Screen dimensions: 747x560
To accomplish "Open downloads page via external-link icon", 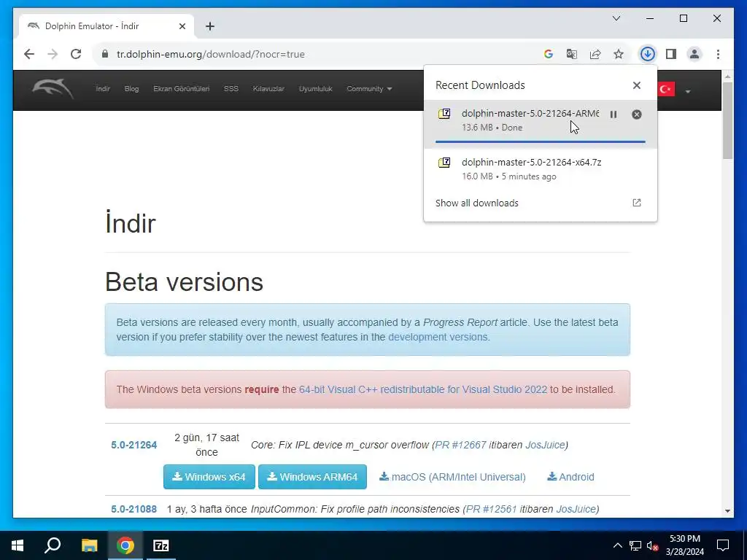I will point(636,203).
